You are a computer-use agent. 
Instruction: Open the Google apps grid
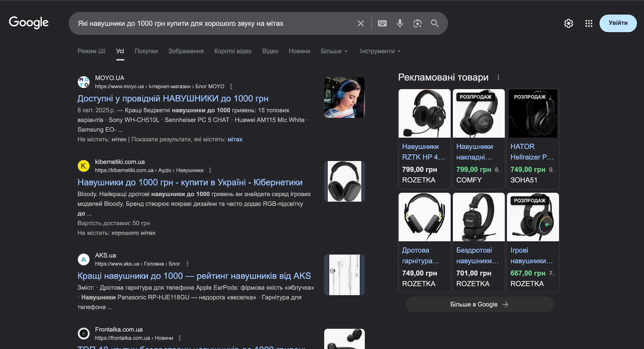(589, 23)
